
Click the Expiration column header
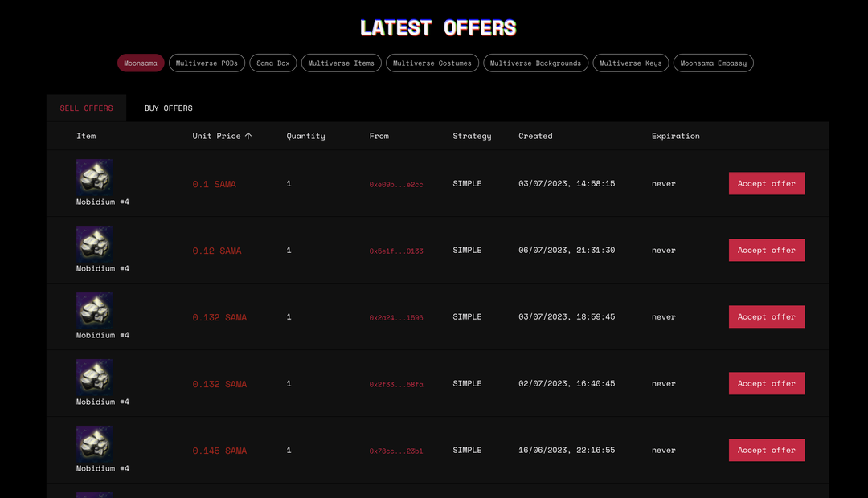click(675, 136)
